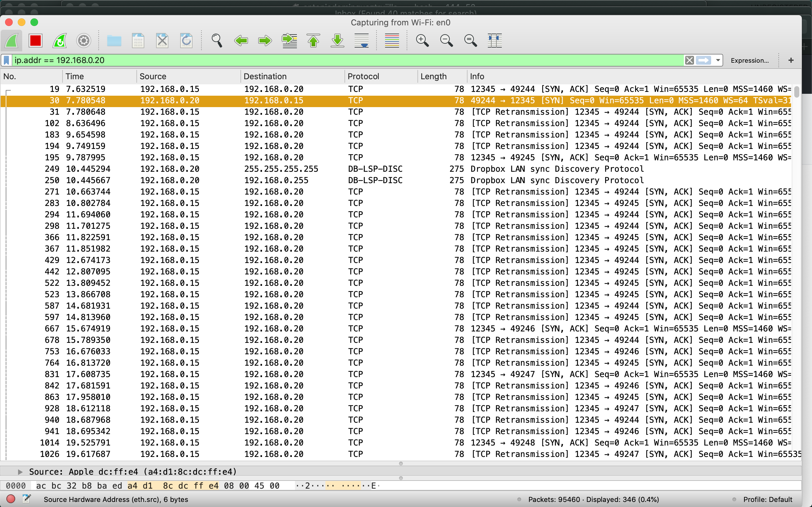Enable the green navigate-back arrow
Screen dimensions: 812x507
click(241, 40)
